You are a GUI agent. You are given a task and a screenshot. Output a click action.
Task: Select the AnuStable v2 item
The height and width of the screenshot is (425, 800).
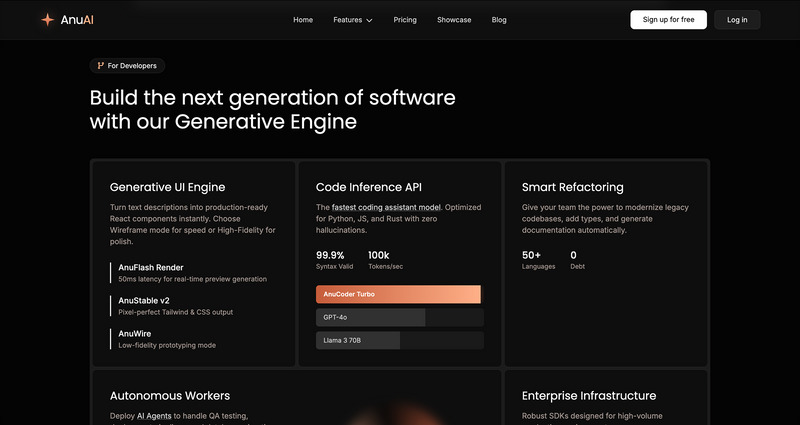pyautogui.click(x=172, y=306)
